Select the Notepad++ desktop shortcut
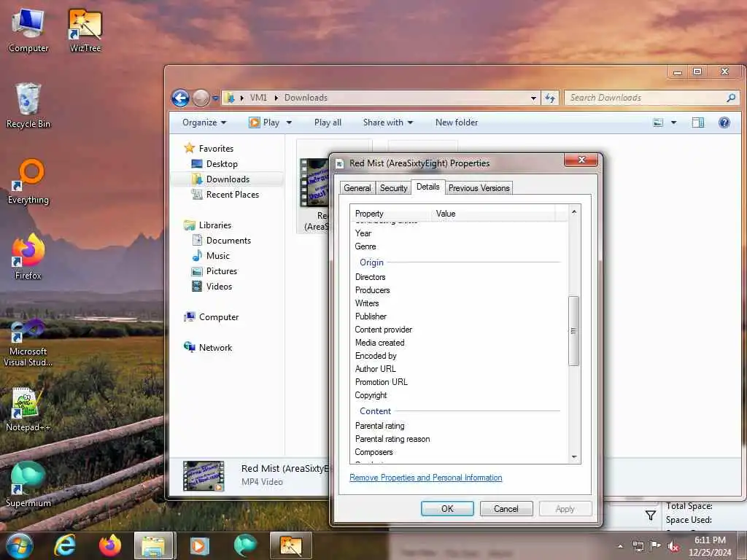The image size is (747, 560). pos(28,410)
